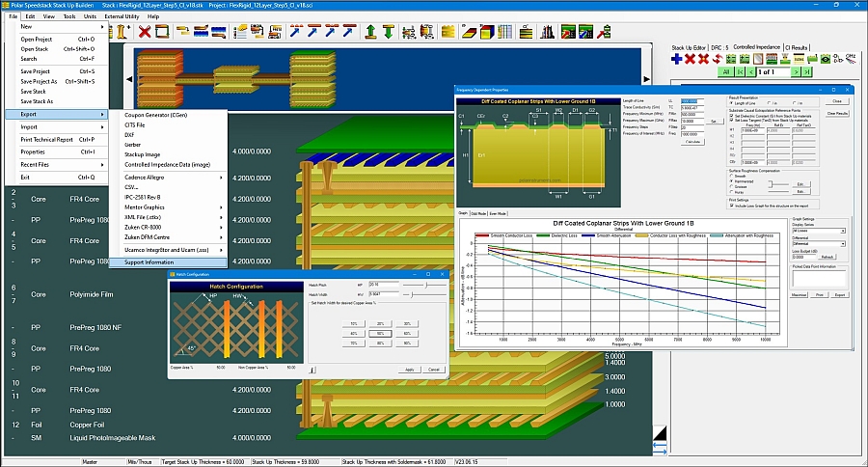Expand the Zuken CR-8000 submenu
Image resolution: width=868 pixels, height=467 pixels.
pyautogui.click(x=168, y=227)
